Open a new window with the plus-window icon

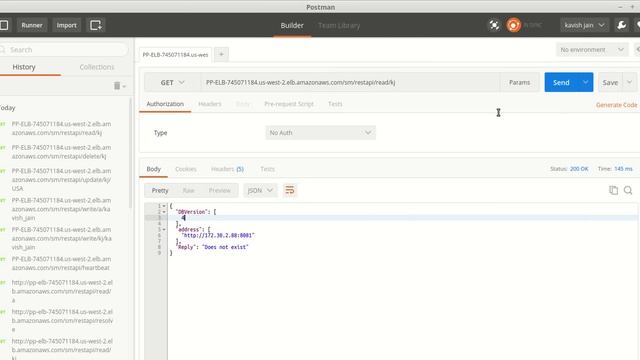tap(96, 25)
